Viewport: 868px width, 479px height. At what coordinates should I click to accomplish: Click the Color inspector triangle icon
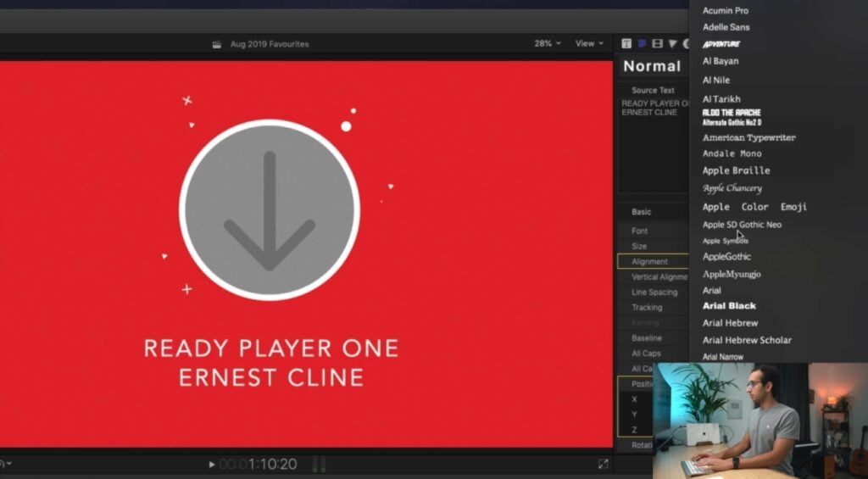pos(672,43)
